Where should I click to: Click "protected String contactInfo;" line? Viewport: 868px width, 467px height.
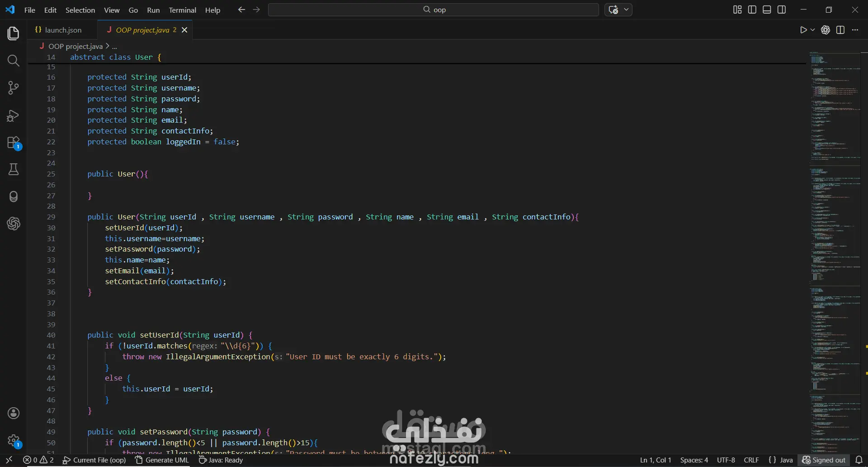click(x=150, y=131)
